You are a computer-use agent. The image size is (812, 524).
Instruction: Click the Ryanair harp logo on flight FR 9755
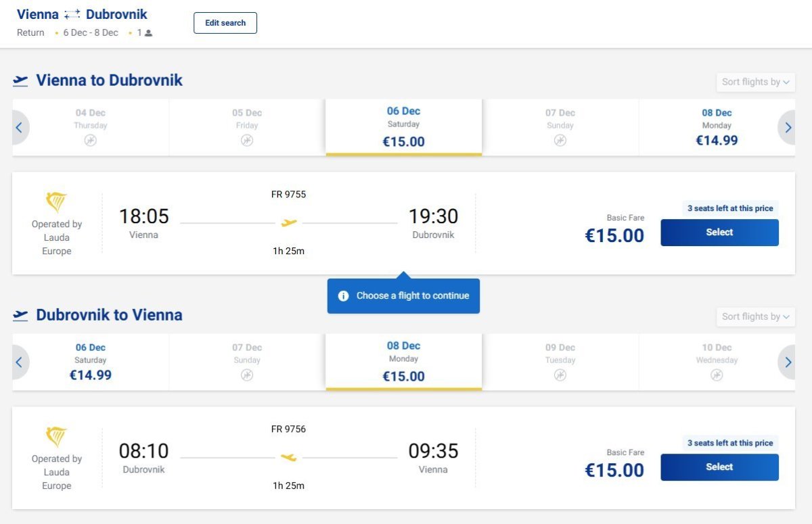(x=56, y=202)
